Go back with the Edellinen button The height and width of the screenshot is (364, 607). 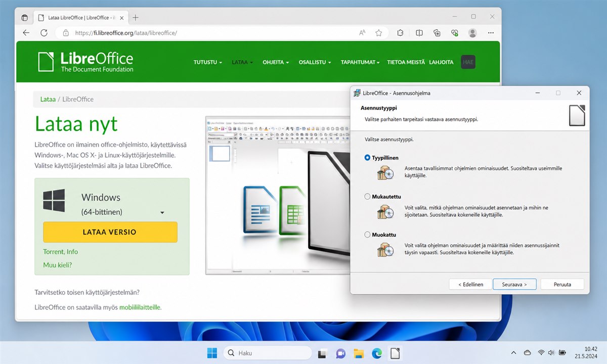(470, 284)
